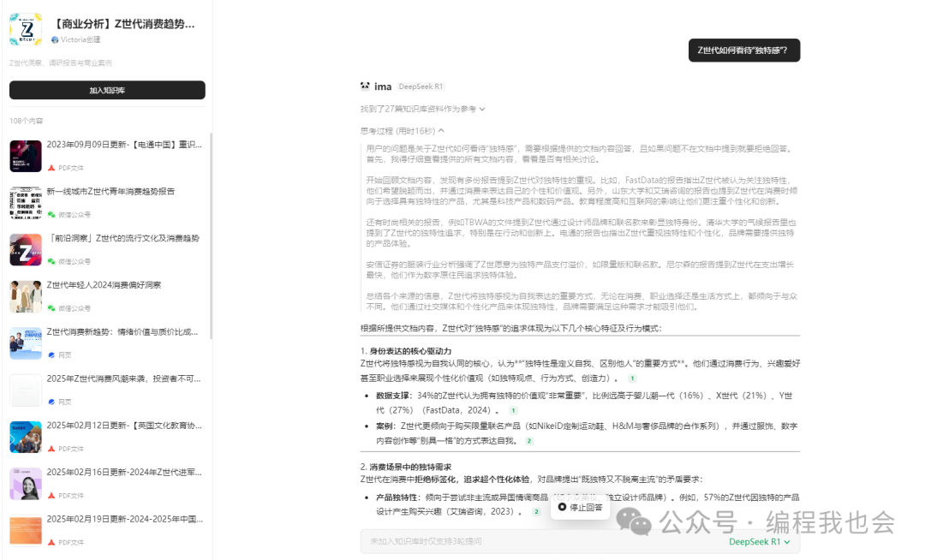The height and width of the screenshot is (560, 925).
Task: Click the 108个内容 count label
Action: click(x=26, y=121)
